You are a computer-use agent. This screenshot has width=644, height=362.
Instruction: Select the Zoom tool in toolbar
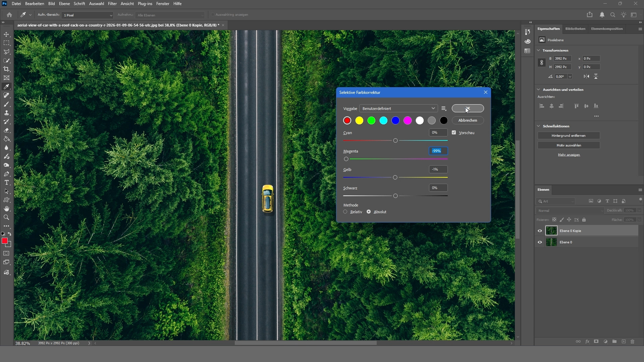(x=6, y=218)
